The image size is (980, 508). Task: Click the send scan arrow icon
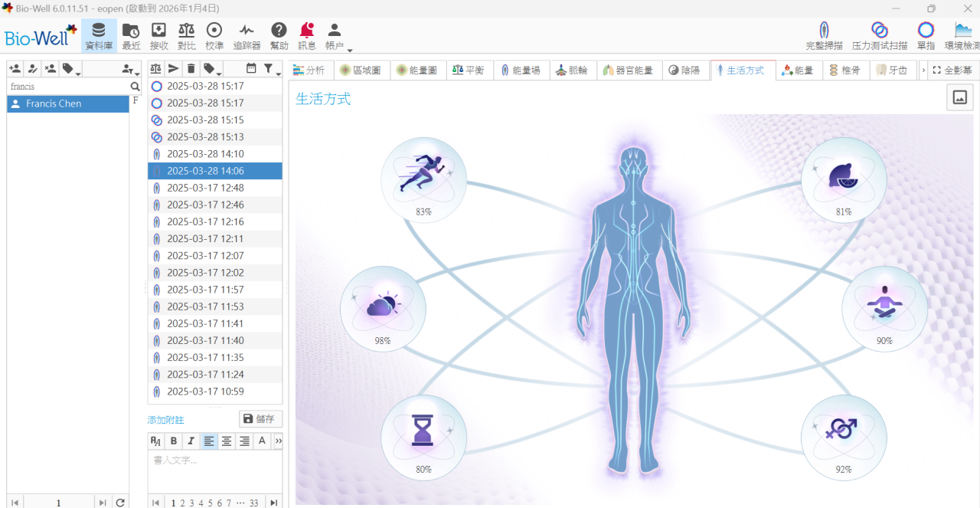174,69
